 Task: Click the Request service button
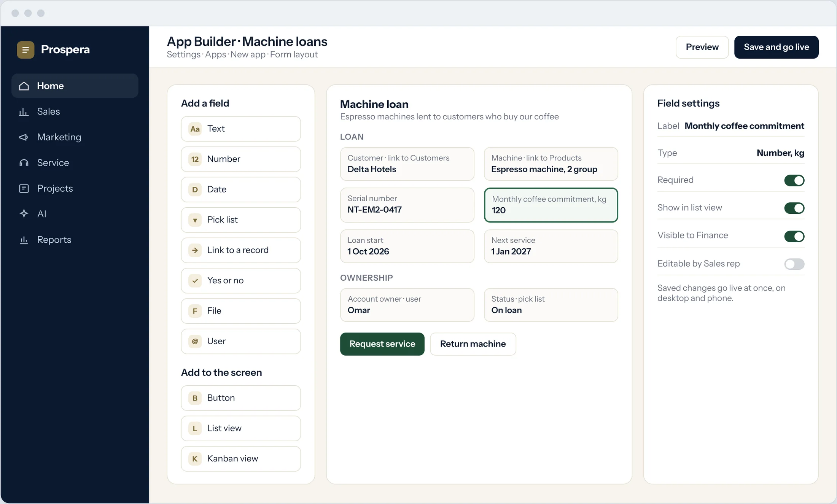point(382,344)
